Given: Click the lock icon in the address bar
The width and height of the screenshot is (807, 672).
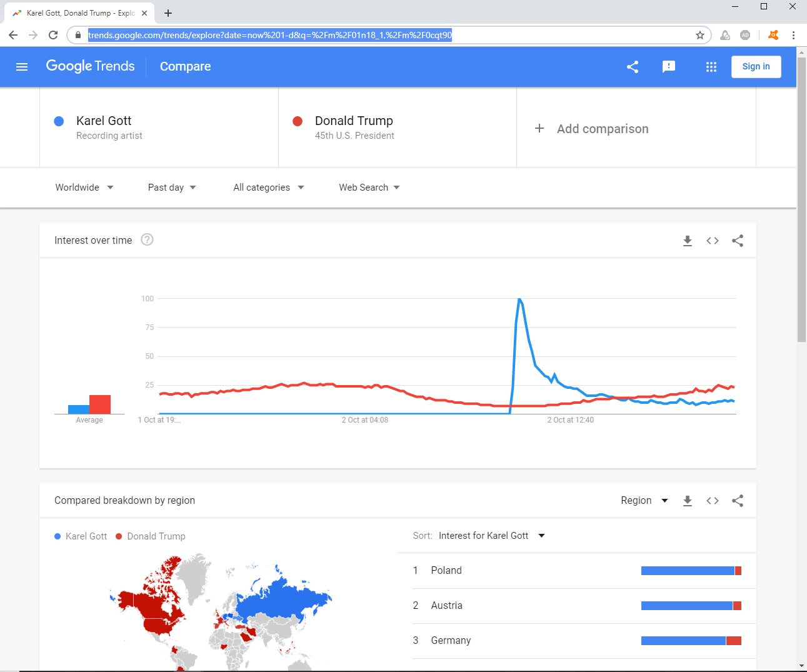Looking at the screenshot, I should click(x=78, y=35).
